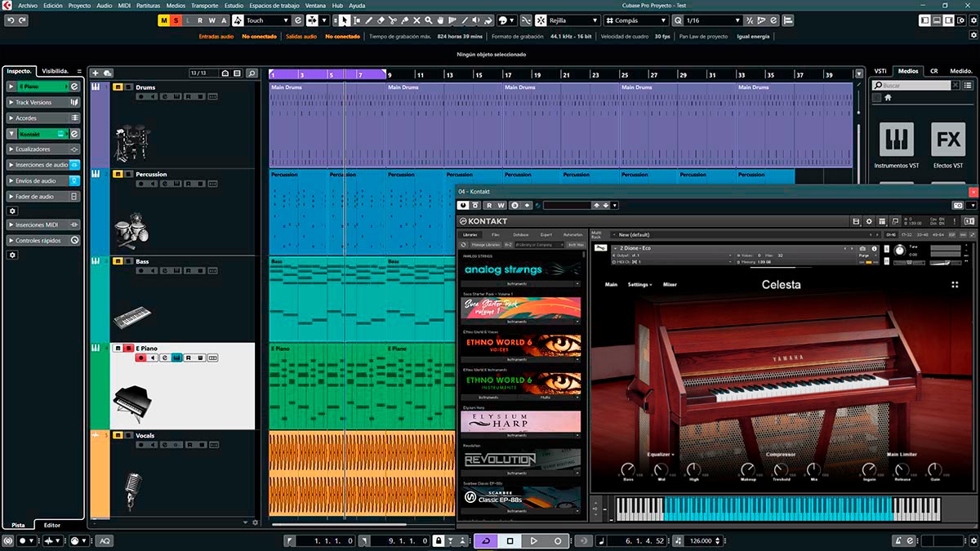This screenshot has width=980, height=551.
Task: Click the Instrumentos VST icon
Action: (896, 140)
